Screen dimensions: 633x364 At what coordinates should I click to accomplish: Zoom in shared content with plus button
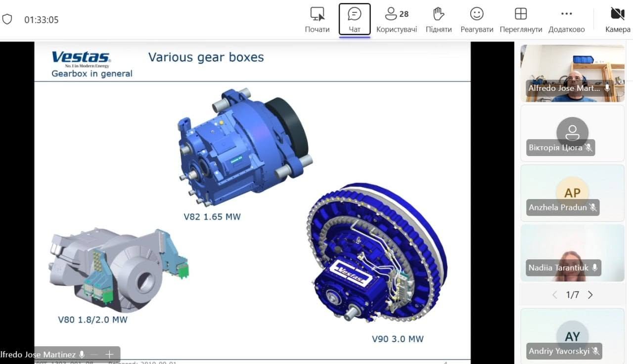coord(110,355)
